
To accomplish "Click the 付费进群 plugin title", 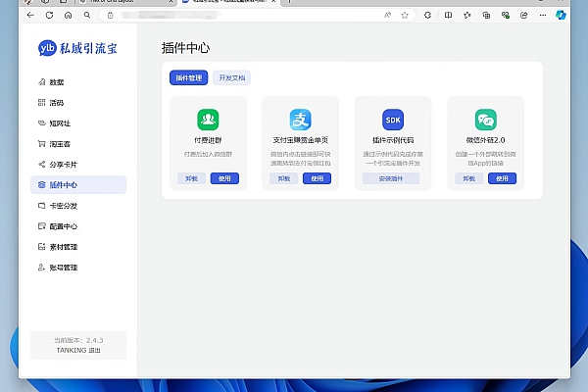I will (208, 140).
